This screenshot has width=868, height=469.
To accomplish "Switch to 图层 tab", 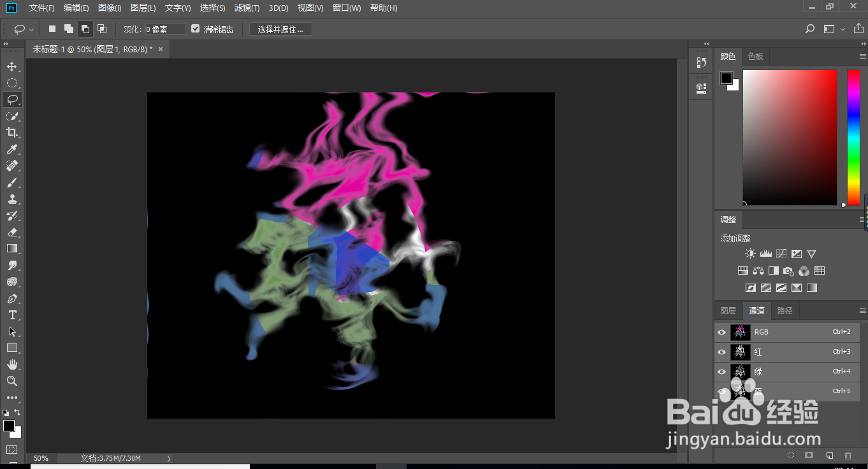I will point(728,311).
